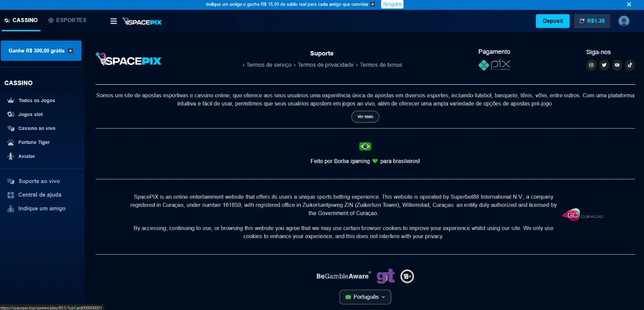Open the TikTok social icon
Screen dimensions: 644x310
coord(630,65)
